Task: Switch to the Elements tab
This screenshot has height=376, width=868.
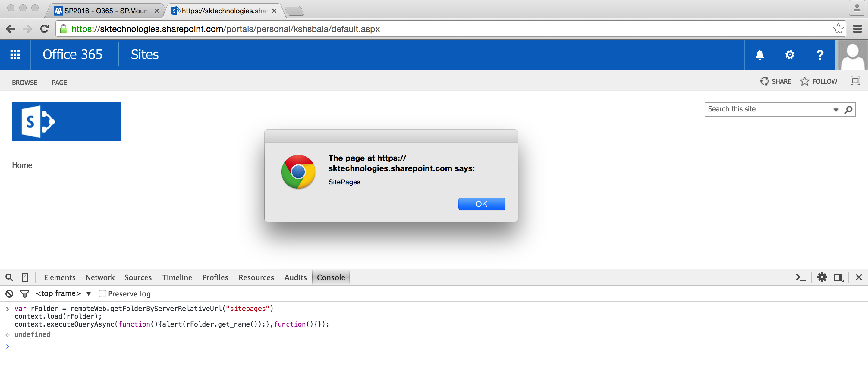Action: [60, 277]
